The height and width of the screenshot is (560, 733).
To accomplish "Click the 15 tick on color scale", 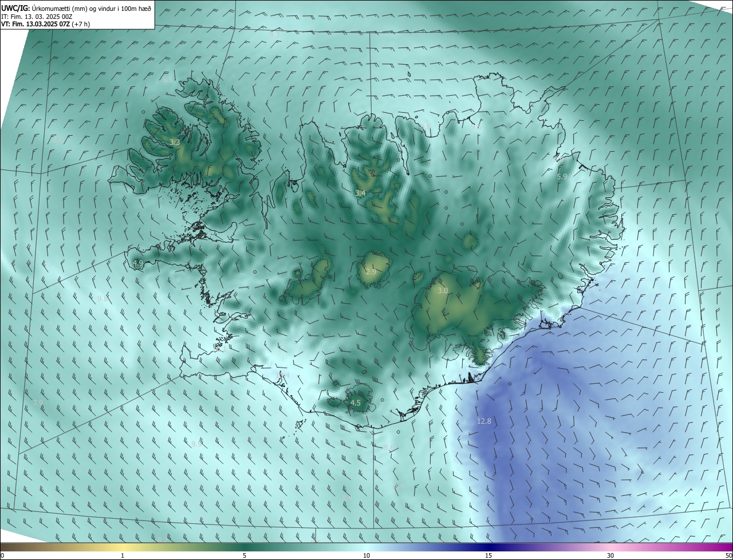I will pos(488,555).
